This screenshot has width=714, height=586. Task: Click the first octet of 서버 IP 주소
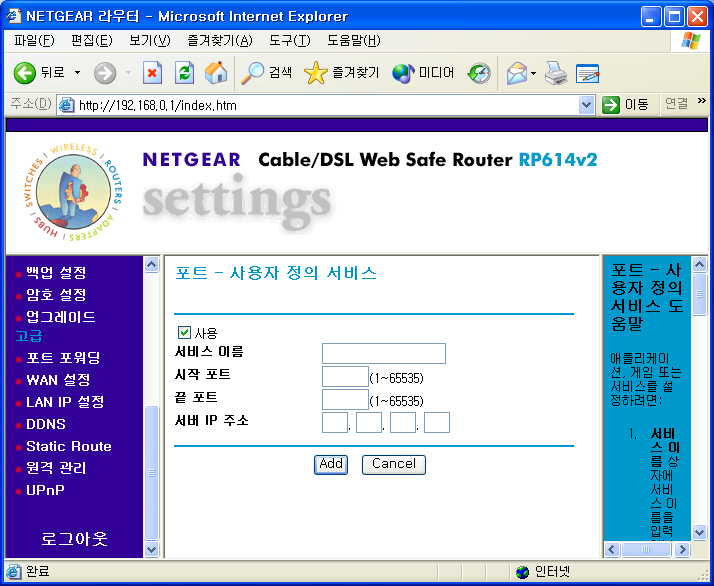click(x=335, y=423)
